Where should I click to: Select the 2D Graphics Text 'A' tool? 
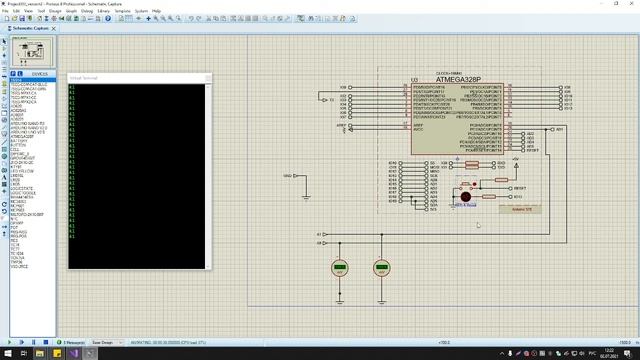coord(4,178)
